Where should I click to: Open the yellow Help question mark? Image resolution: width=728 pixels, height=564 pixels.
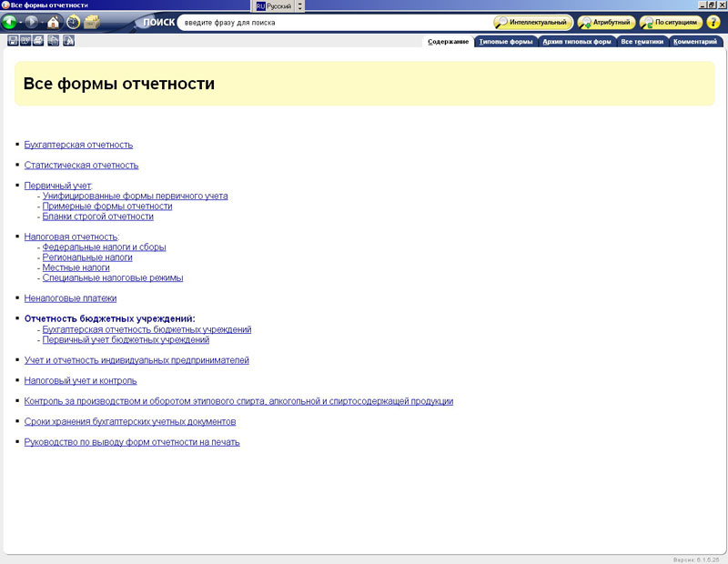click(x=713, y=22)
